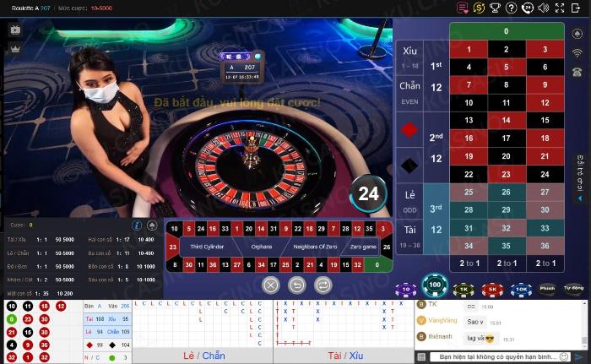The image size is (591, 364).
Task: Select Orphans racetrack bet
Action: point(262,247)
